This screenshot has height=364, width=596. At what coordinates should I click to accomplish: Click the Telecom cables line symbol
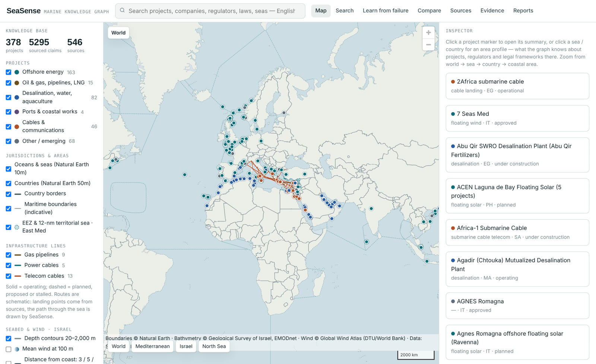[x=18, y=276]
